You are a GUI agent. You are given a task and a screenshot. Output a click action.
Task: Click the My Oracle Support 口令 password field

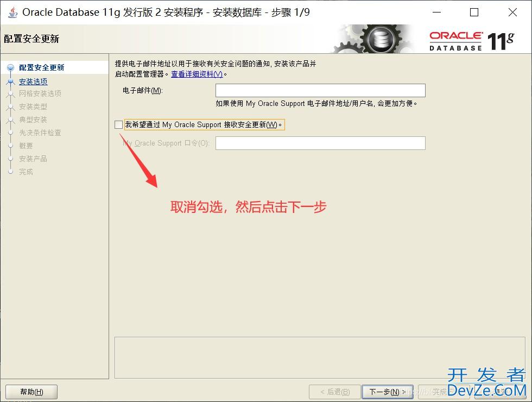pos(320,143)
